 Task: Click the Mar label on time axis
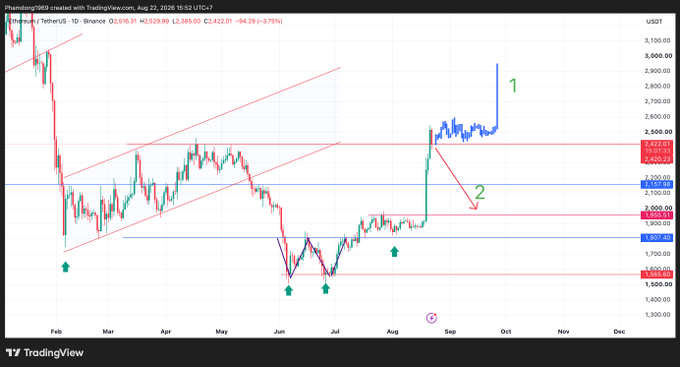click(x=108, y=331)
